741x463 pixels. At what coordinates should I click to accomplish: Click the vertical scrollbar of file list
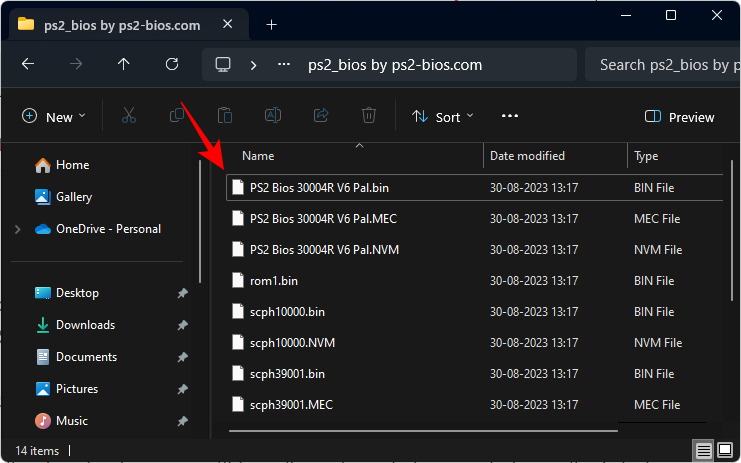point(732,231)
